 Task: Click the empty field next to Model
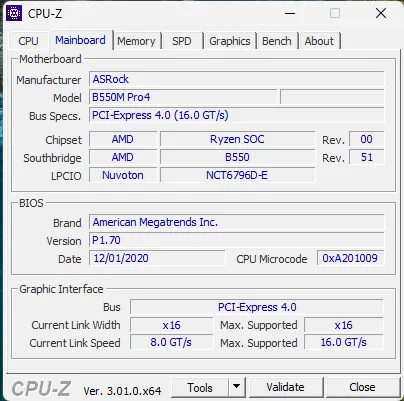[x=332, y=97]
